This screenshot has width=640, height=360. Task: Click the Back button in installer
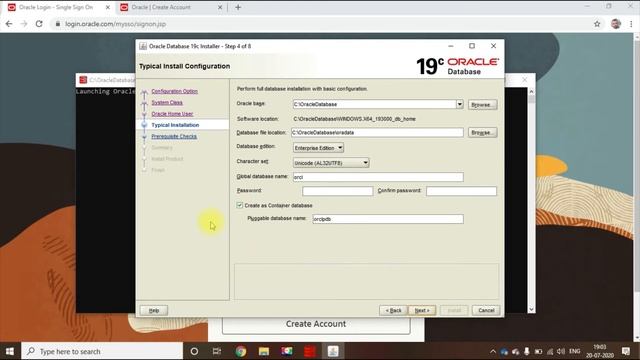(x=393, y=311)
